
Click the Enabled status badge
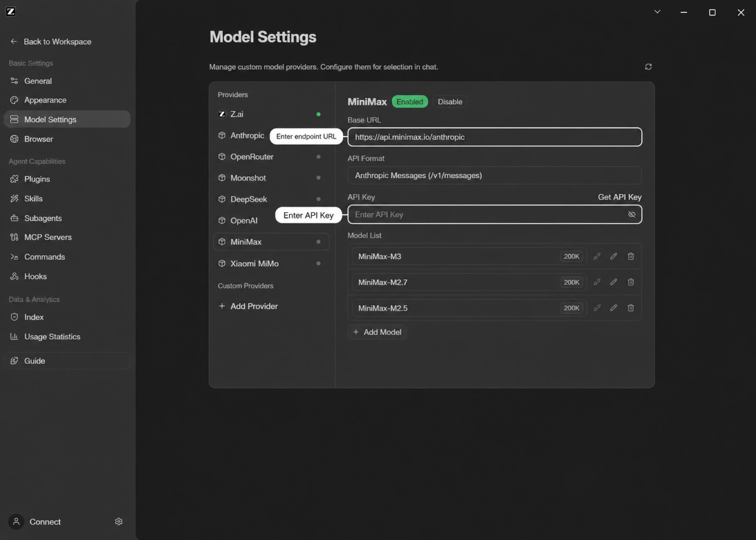[x=410, y=102]
